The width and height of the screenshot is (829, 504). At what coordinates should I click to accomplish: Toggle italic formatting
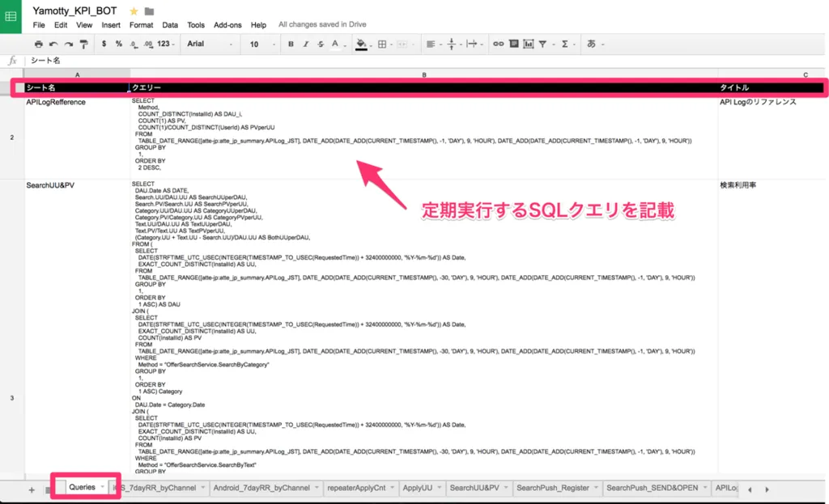click(x=306, y=44)
